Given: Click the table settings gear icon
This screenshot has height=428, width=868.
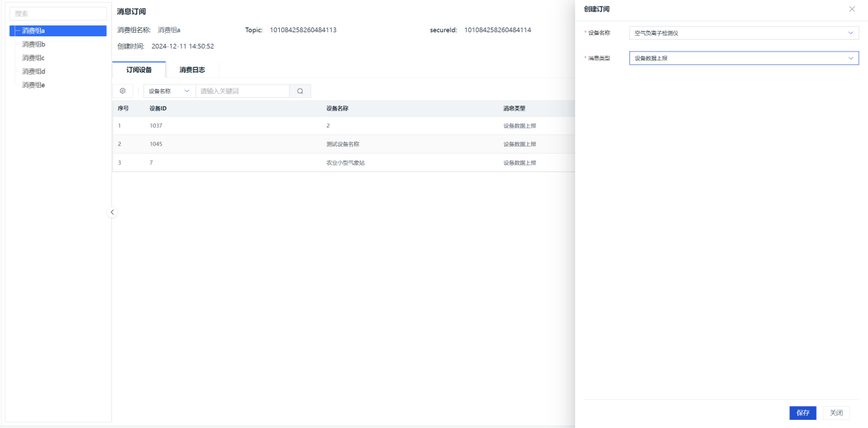Looking at the screenshot, I should point(123,91).
